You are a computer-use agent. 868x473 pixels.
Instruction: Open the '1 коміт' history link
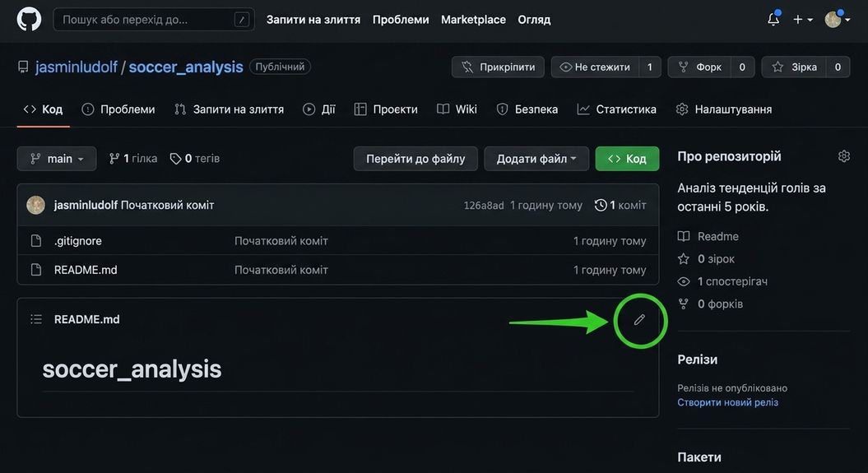pyautogui.click(x=620, y=206)
